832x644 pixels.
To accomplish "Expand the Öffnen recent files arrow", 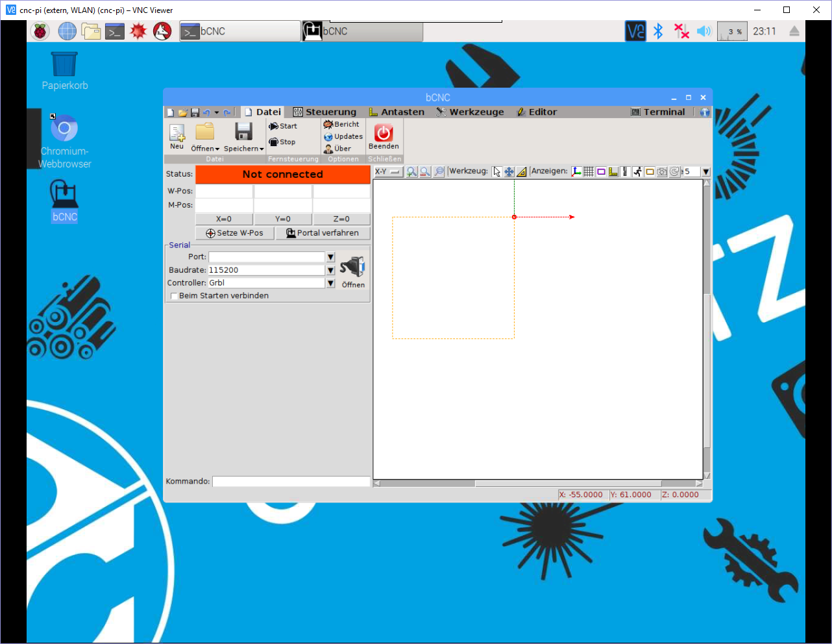I will click(217, 149).
